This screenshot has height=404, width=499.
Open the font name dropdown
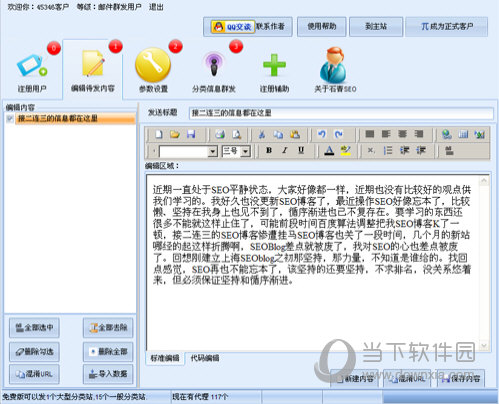[x=213, y=152]
